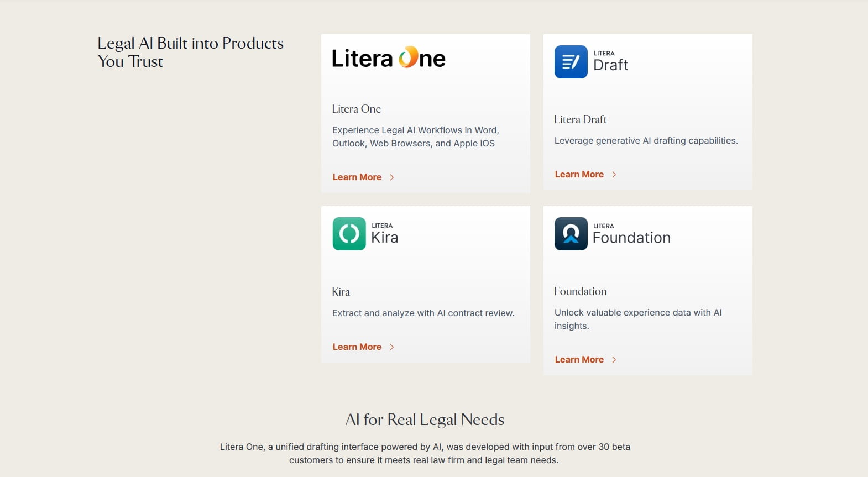Click 'Legal AI Built into Products You Trust' heading

point(191,52)
